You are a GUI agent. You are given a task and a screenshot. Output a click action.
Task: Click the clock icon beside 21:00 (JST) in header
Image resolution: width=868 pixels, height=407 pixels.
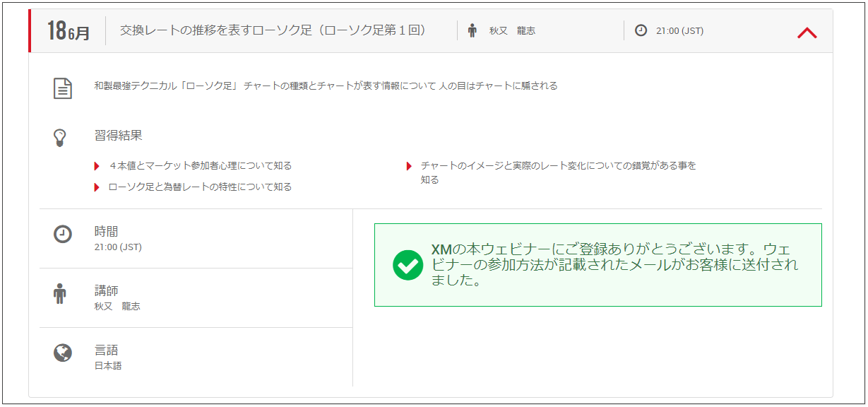point(641,30)
